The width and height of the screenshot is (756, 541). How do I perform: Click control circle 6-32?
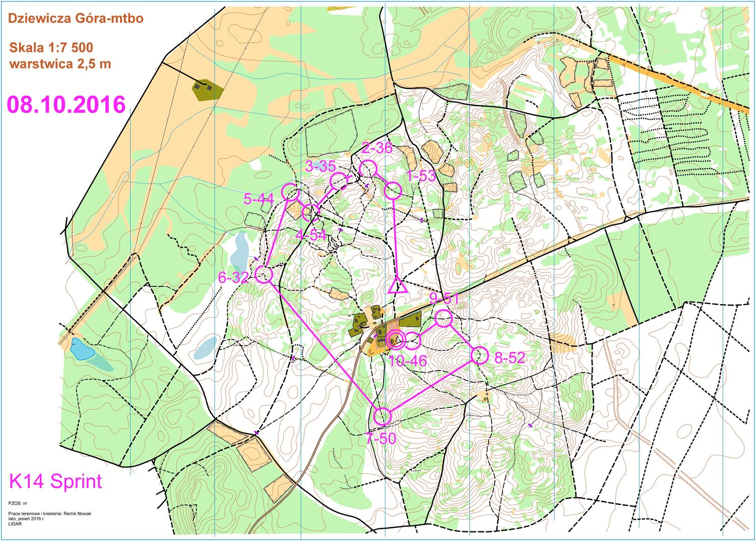coord(264,275)
